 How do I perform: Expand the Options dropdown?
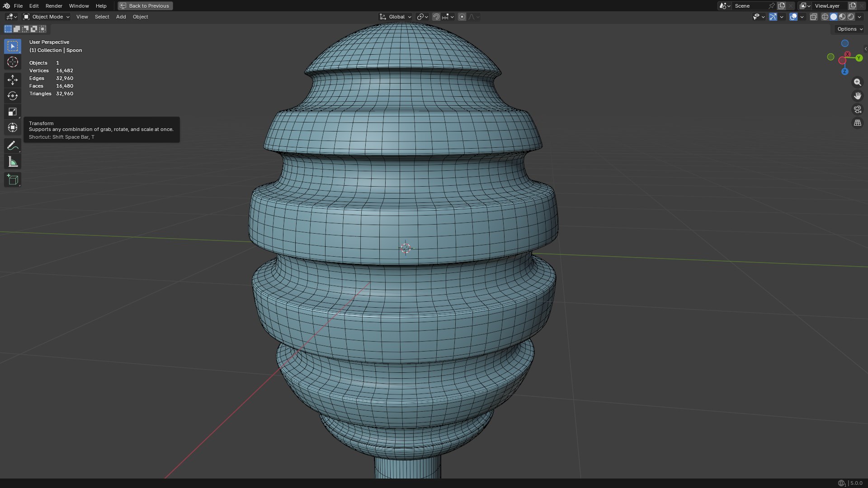tap(849, 29)
